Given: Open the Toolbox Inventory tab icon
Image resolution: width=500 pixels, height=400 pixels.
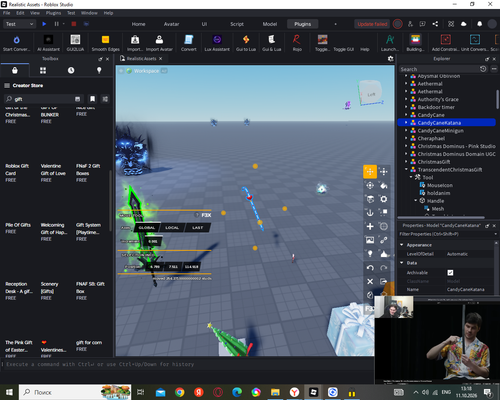Looking at the screenshot, I should (x=43, y=70).
